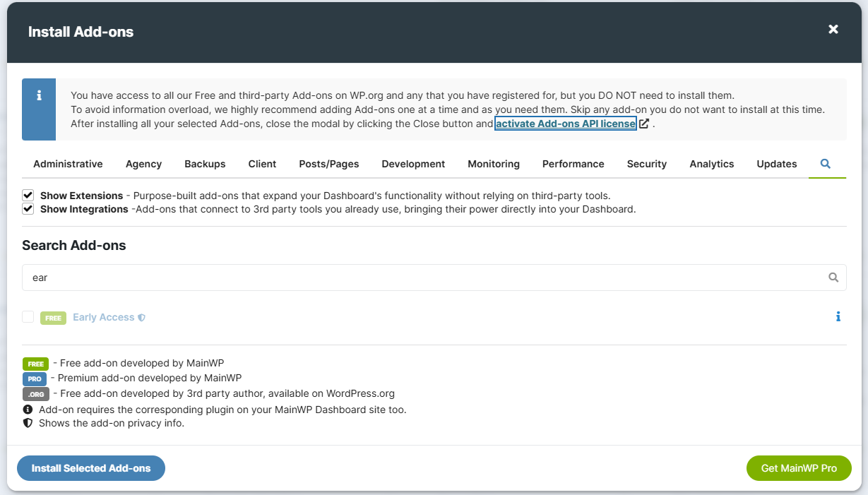The width and height of the screenshot is (868, 495).
Task: Go to the Posts/Pages tab
Action: pos(328,164)
